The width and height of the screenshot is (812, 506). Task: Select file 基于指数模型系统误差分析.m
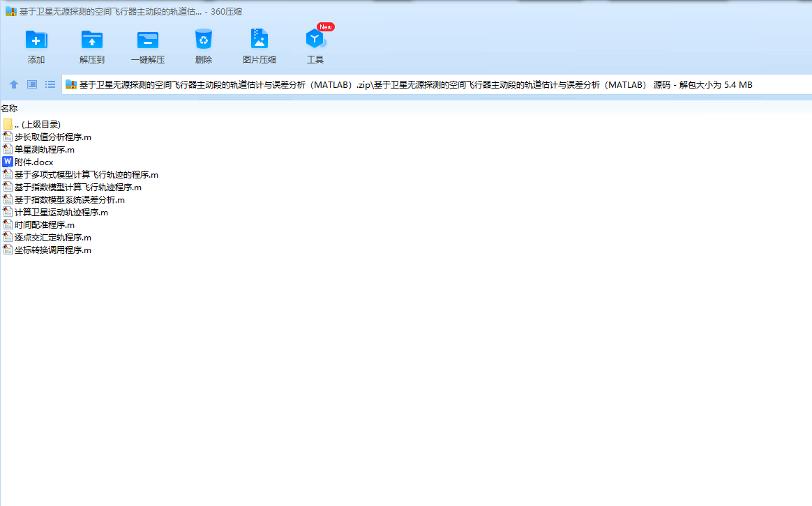[x=69, y=200]
